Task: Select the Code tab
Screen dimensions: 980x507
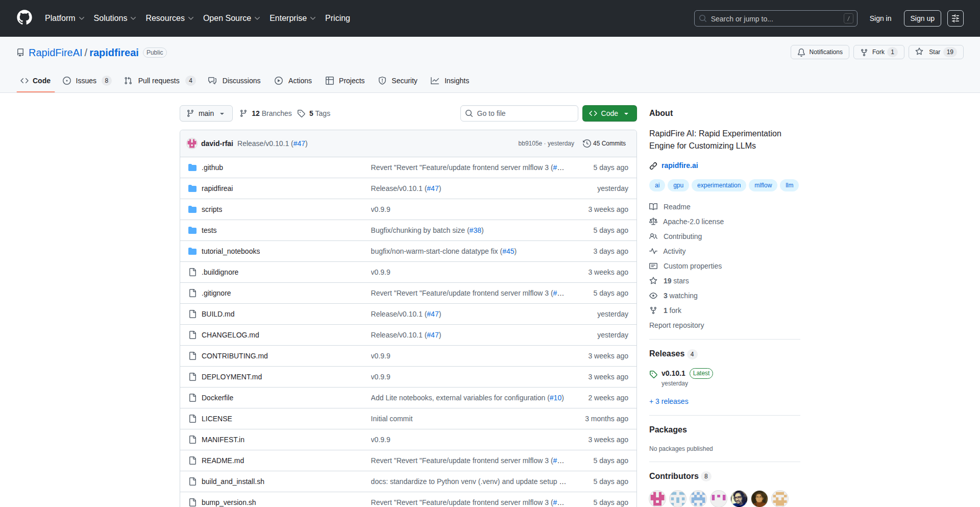Action: 35,81
